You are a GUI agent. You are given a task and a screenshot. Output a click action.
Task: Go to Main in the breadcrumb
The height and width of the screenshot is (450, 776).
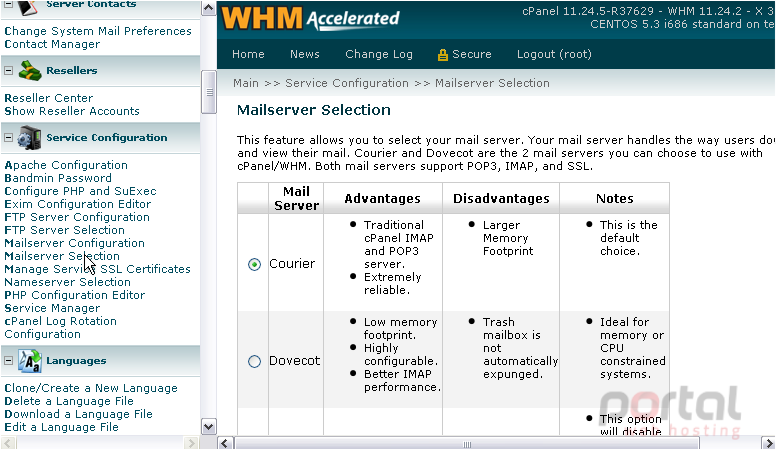pyautogui.click(x=246, y=83)
